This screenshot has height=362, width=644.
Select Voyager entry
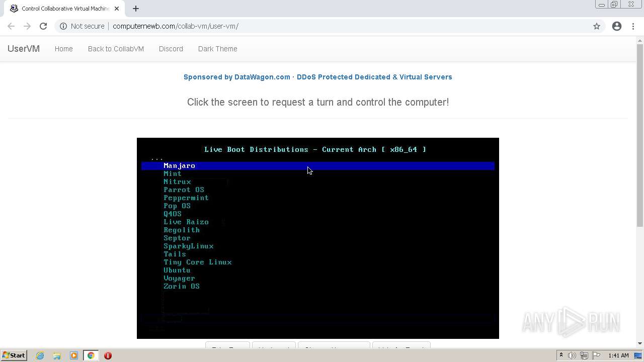(x=179, y=278)
